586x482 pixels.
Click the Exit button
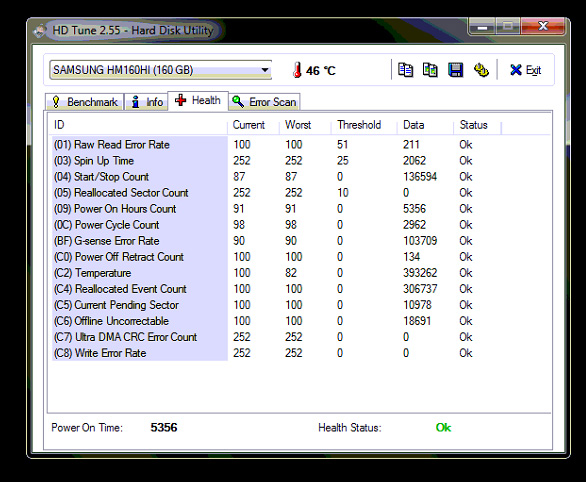(525, 70)
